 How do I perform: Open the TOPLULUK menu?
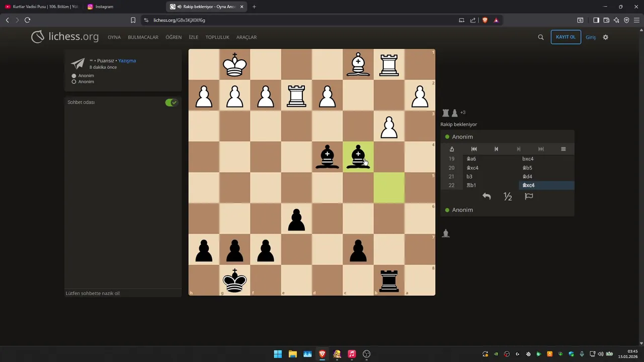click(217, 37)
